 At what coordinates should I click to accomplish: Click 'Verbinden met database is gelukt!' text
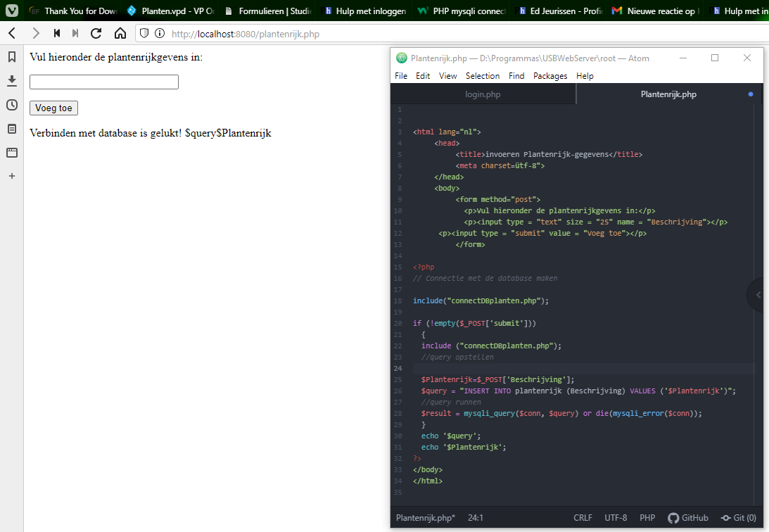point(106,134)
